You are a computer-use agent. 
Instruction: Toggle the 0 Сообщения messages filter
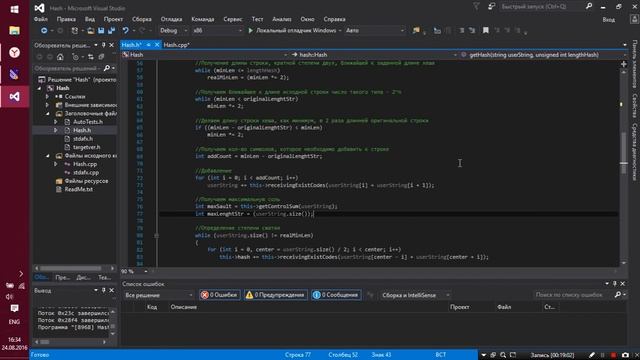click(x=336, y=295)
